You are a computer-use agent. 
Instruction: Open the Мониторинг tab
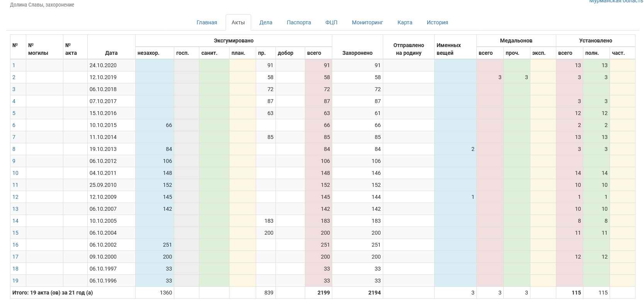(367, 22)
